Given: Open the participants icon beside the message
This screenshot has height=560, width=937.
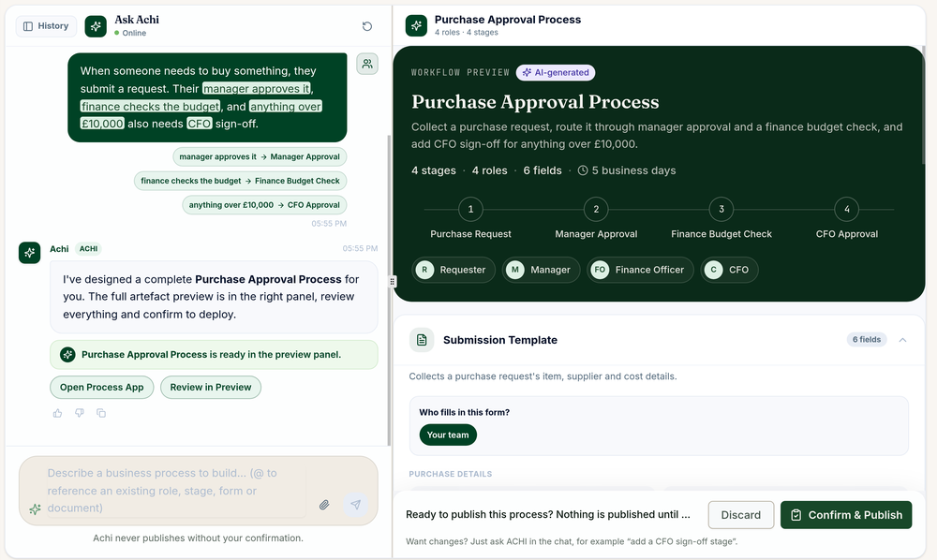Looking at the screenshot, I should click(367, 64).
